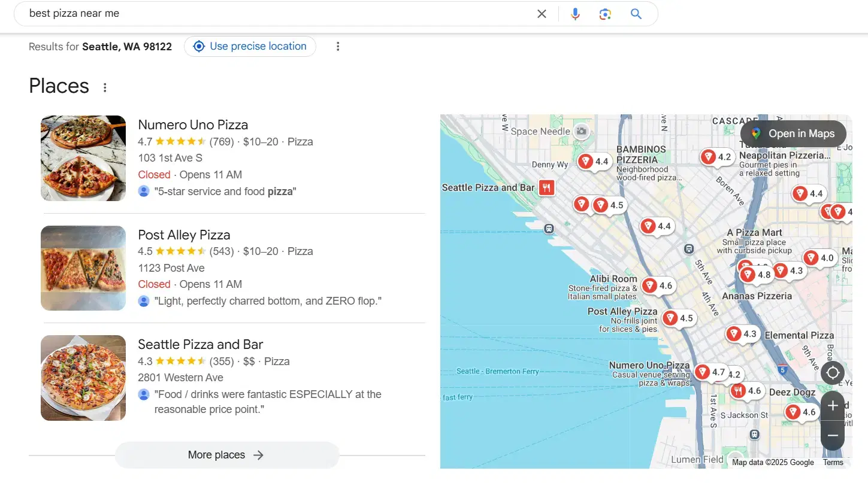The width and height of the screenshot is (868, 483).
Task: Select the 4.3 pin beside Elemental Pizza
Action: 742,334
